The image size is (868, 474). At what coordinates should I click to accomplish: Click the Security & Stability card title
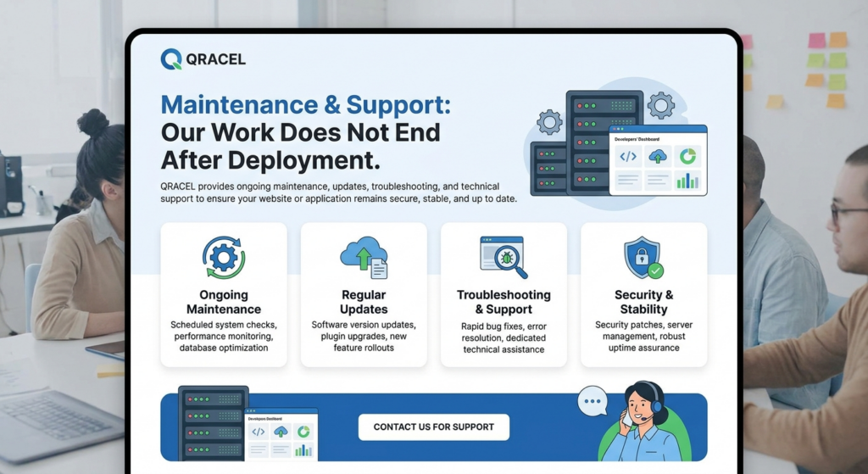(643, 302)
